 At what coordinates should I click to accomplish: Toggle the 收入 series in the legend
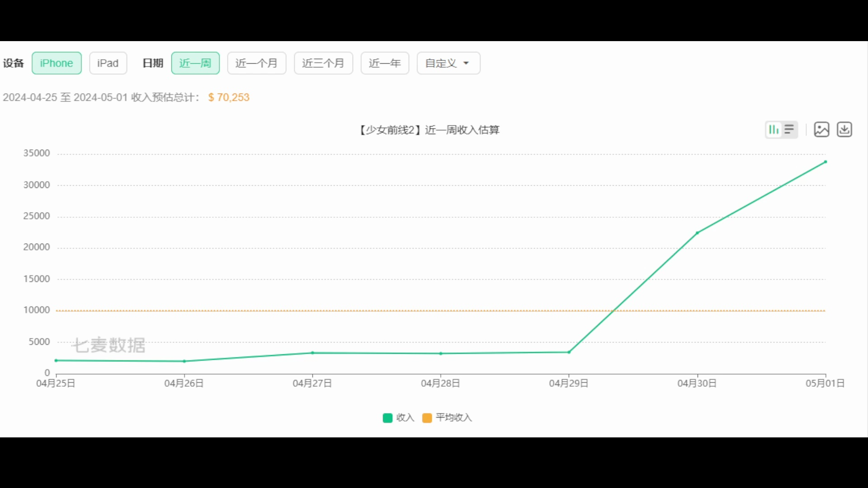click(x=399, y=418)
